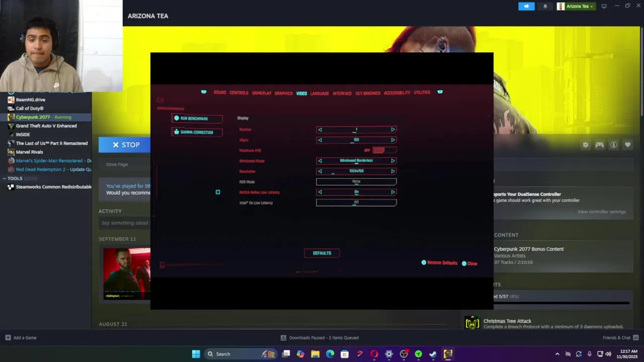
Task: Open the Arizona Tea account dropdown
Action: coord(576,6)
